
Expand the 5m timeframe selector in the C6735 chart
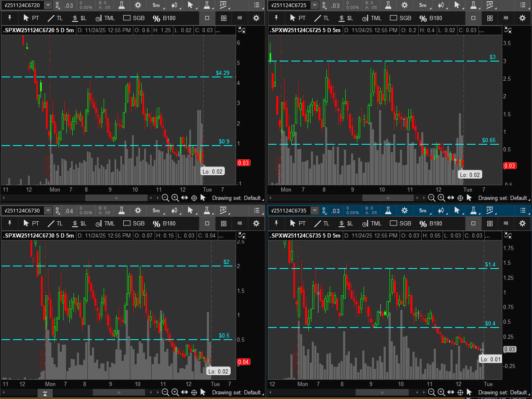point(423,210)
